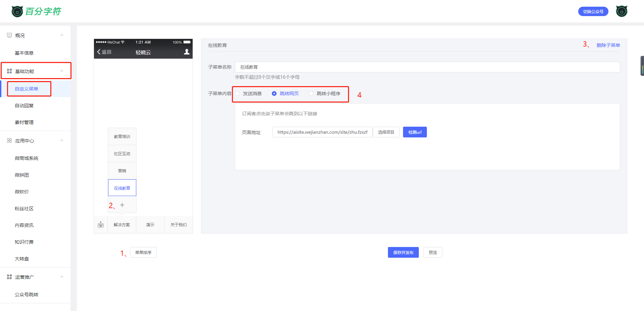Open 内容资讯 in the sidebar
This screenshot has height=311, width=644.
tap(24, 225)
